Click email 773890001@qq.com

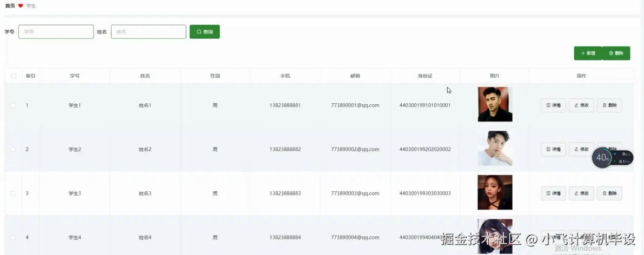pos(355,105)
